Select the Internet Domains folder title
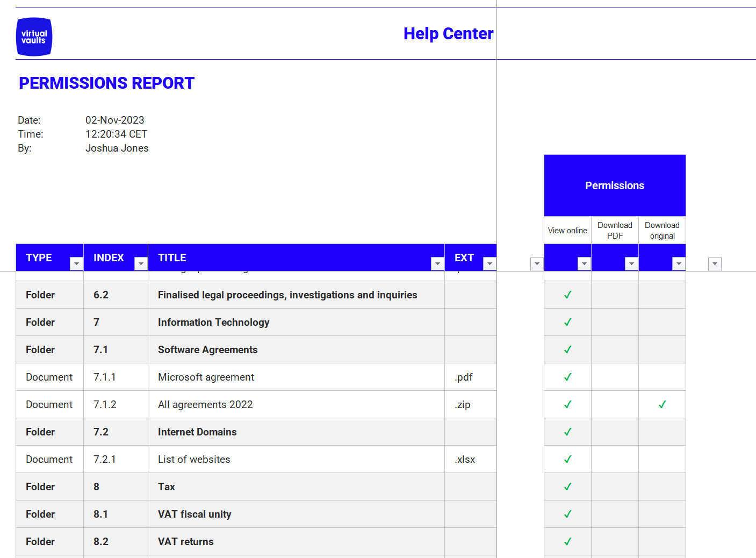 (197, 432)
